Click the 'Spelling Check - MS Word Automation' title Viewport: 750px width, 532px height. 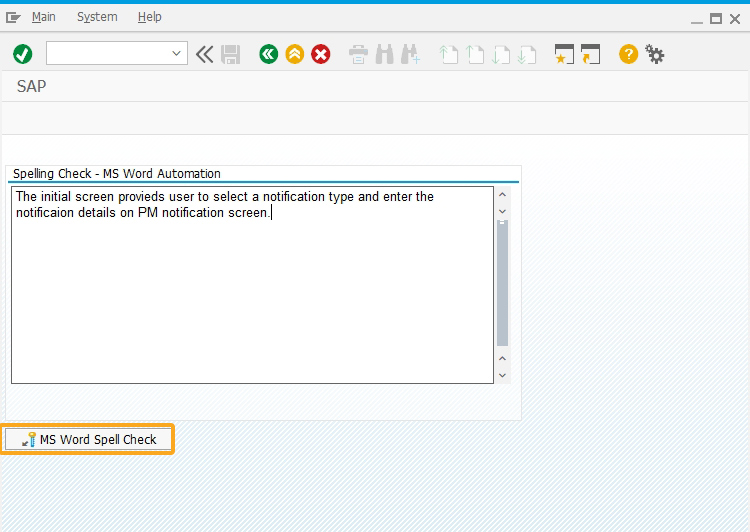click(x=117, y=174)
